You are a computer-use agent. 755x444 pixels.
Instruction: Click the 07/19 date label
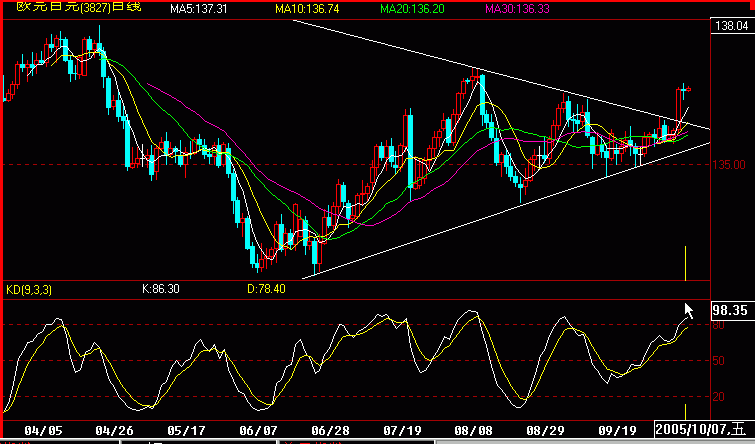pos(402,430)
